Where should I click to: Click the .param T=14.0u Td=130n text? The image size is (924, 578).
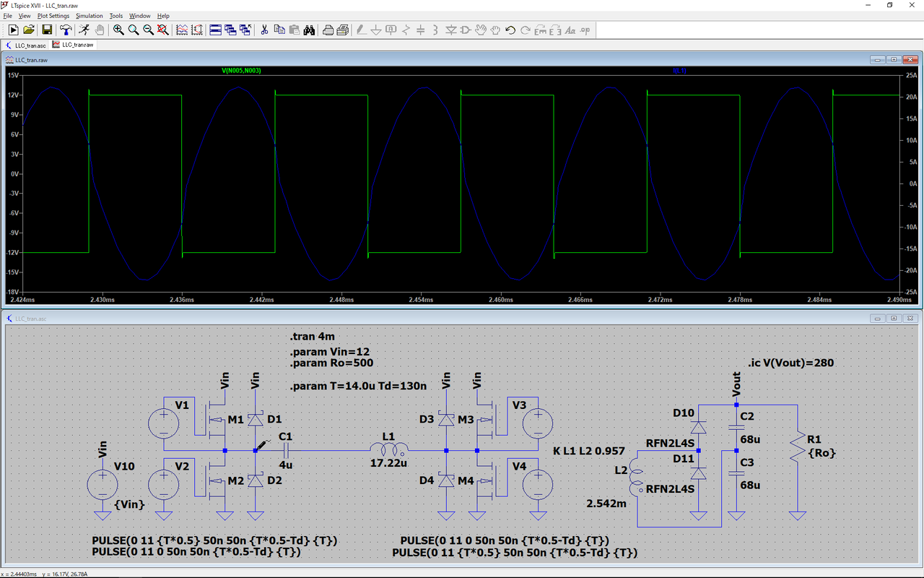pos(359,387)
